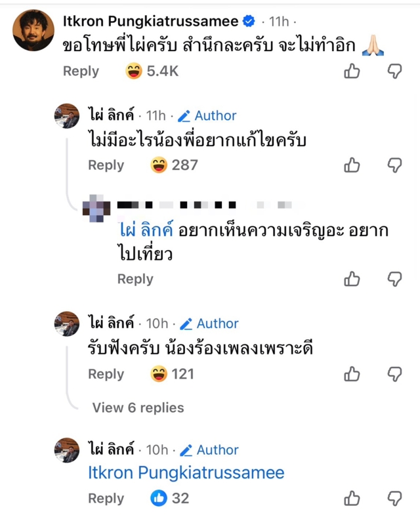Open the tagged Itkron Pungkiatrussamee profile link
This screenshot has width=420, height=521.
point(186,472)
